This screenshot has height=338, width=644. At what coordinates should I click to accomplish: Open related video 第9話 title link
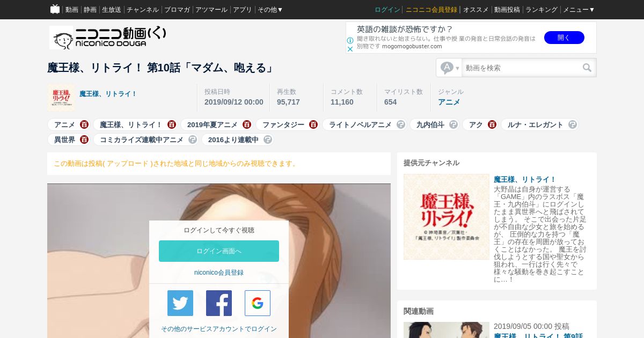coord(538,335)
